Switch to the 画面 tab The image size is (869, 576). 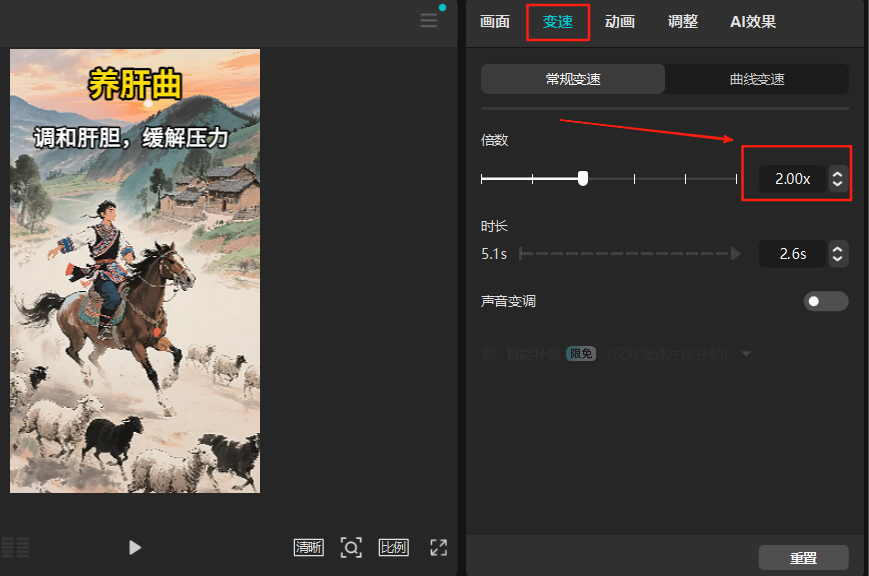point(495,22)
